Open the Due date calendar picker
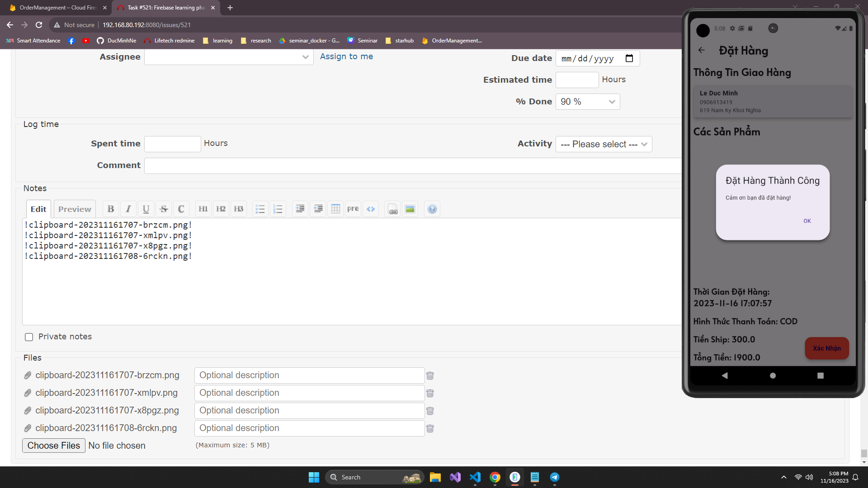Image resolution: width=868 pixels, height=488 pixels. coord(629,58)
